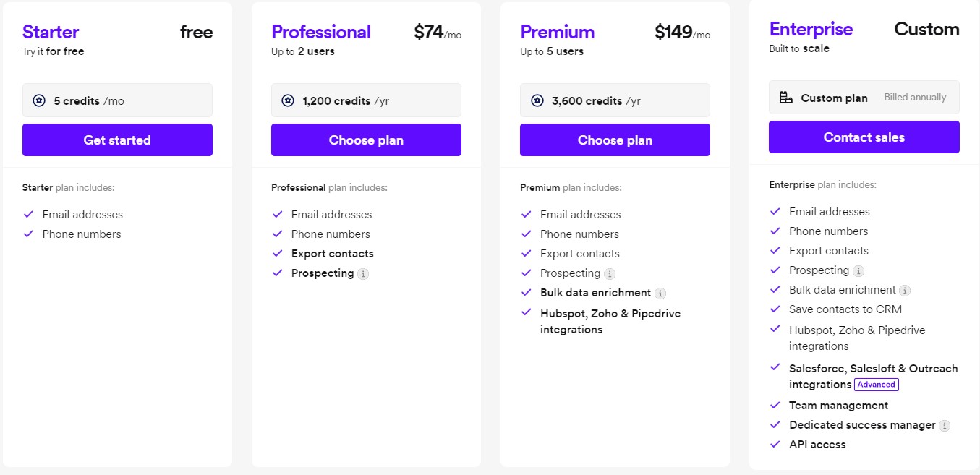Click the 5 credits /mo box
The image size is (980, 475).
[117, 100]
